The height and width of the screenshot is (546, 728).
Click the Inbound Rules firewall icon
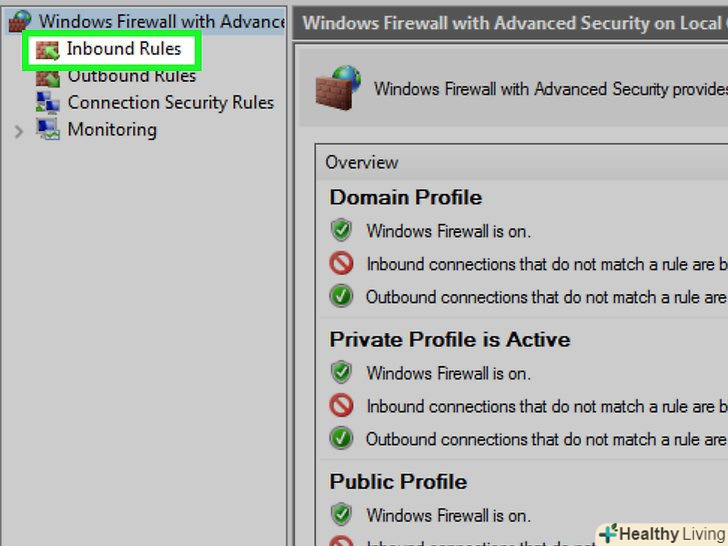[47, 49]
